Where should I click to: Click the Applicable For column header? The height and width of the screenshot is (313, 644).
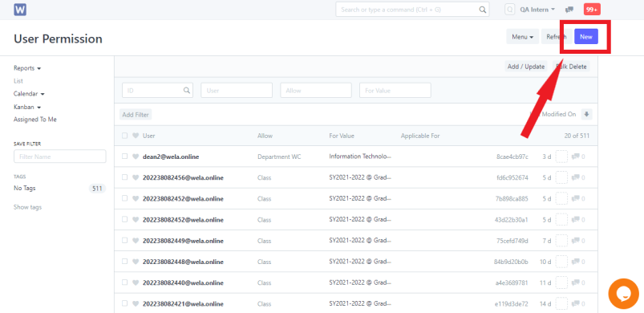(420, 136)
